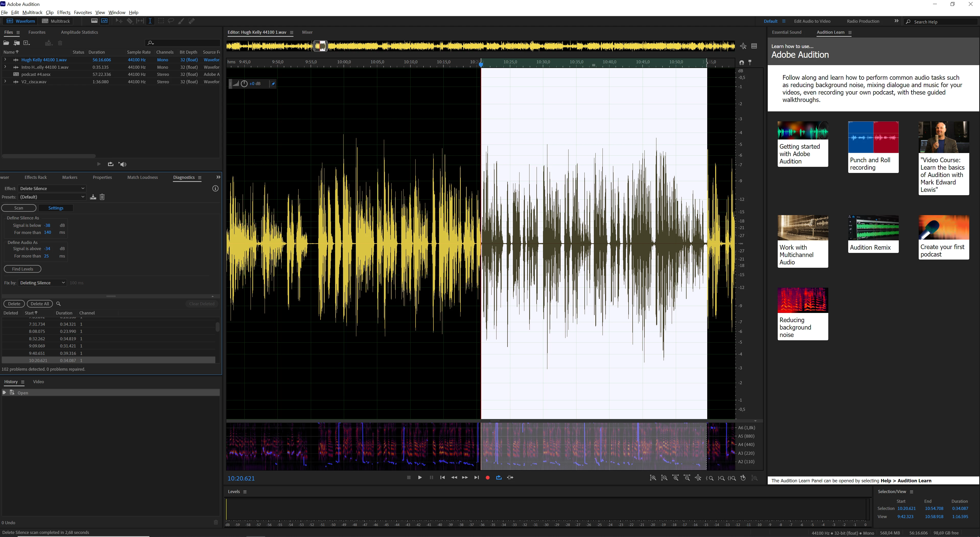The width and height of the screenshot is (980, 537).
Task: Toggle Loop Playback button
Action: coord(499,478)
